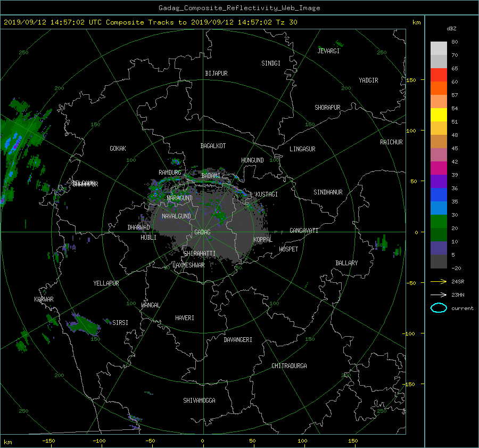Click the BAGALKOT city label
This screenshot has height=448, width=479.
tap(213, 146)
